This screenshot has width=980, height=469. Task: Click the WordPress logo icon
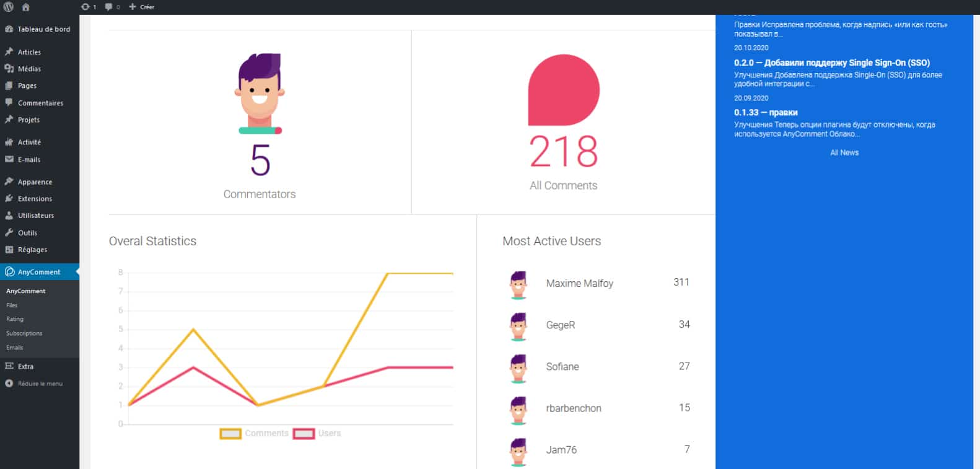click(x=9, y=7)
